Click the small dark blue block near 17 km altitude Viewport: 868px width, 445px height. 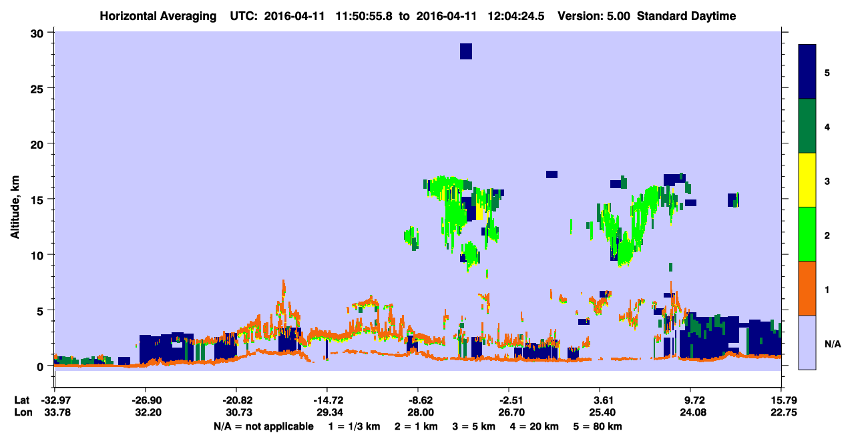[x=552, y=175]
